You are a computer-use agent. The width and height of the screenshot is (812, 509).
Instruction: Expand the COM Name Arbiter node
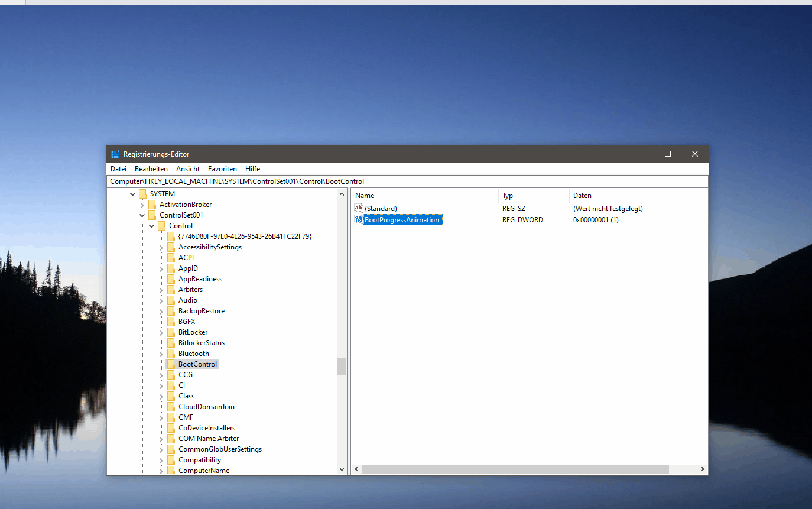(x=161, y=439)
